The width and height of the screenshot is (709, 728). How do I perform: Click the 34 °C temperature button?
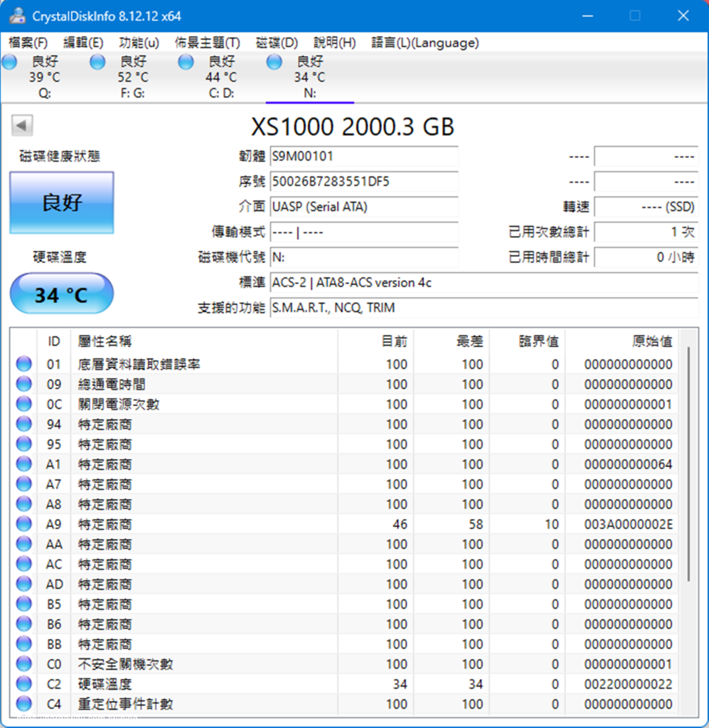tap(62, 294)
